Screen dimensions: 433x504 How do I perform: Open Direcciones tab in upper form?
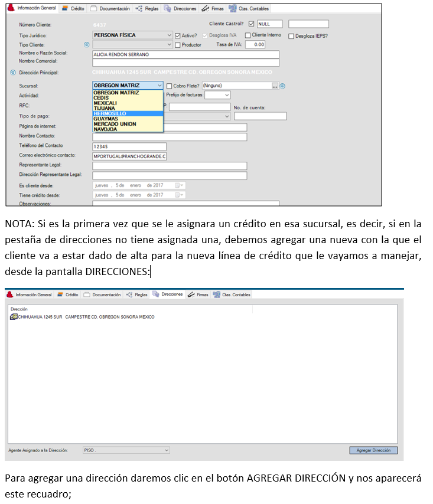[x=180, y=8]
